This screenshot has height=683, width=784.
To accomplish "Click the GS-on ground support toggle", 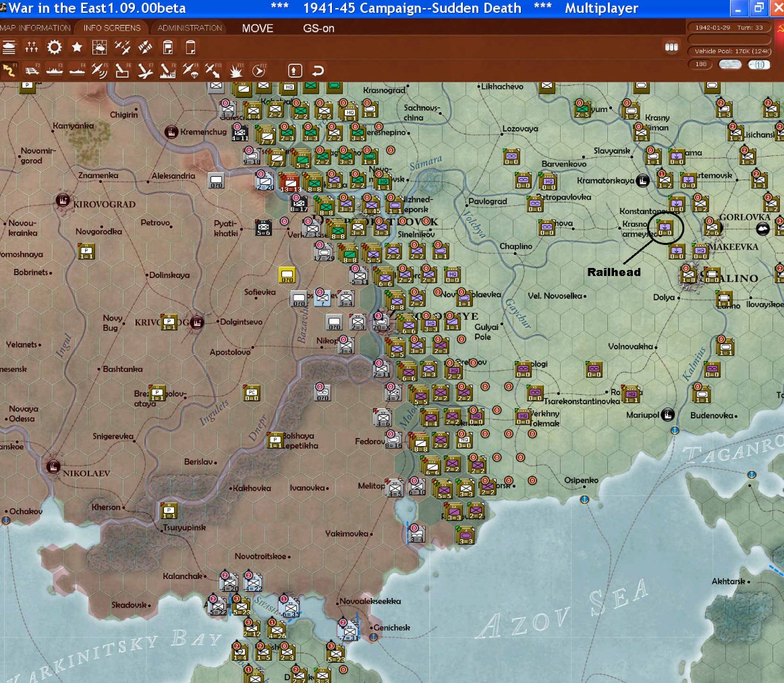I will coord(318,28).
